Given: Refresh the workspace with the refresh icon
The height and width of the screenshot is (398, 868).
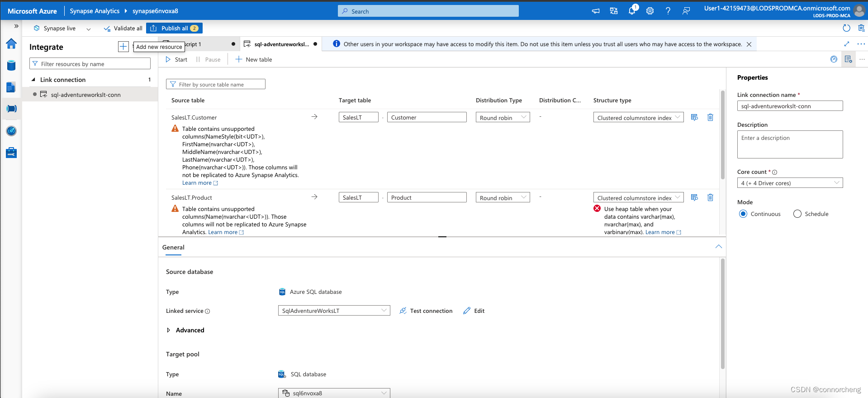Looking at the screenshot, I should 846,28.
